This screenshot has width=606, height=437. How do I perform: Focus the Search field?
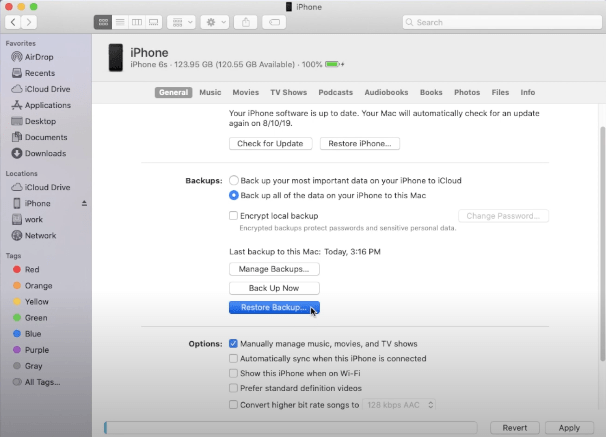click(x=502, y=22)
